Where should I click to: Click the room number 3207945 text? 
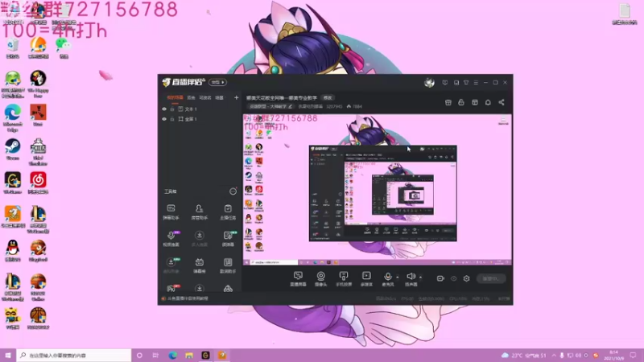(x=334, y=106)
